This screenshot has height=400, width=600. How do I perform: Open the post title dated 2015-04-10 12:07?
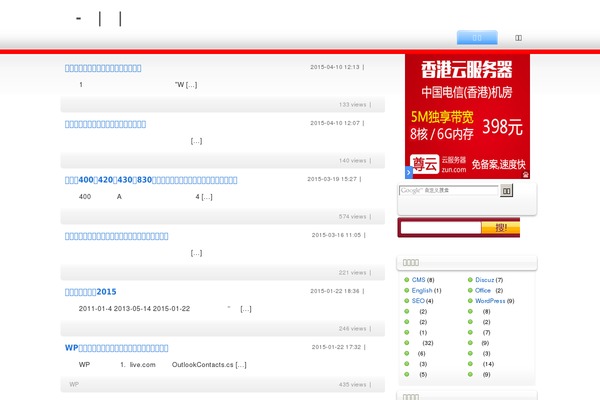pos(105,124)
